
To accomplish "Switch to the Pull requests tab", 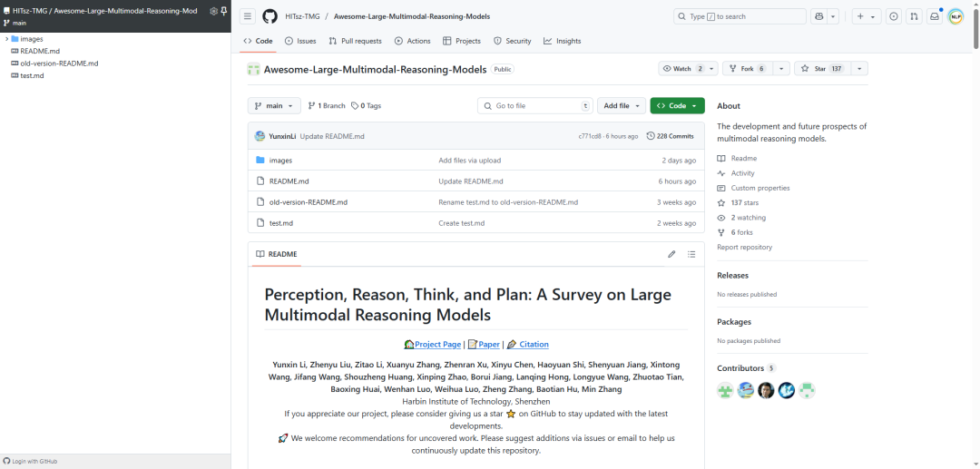I will click(355, 41).
